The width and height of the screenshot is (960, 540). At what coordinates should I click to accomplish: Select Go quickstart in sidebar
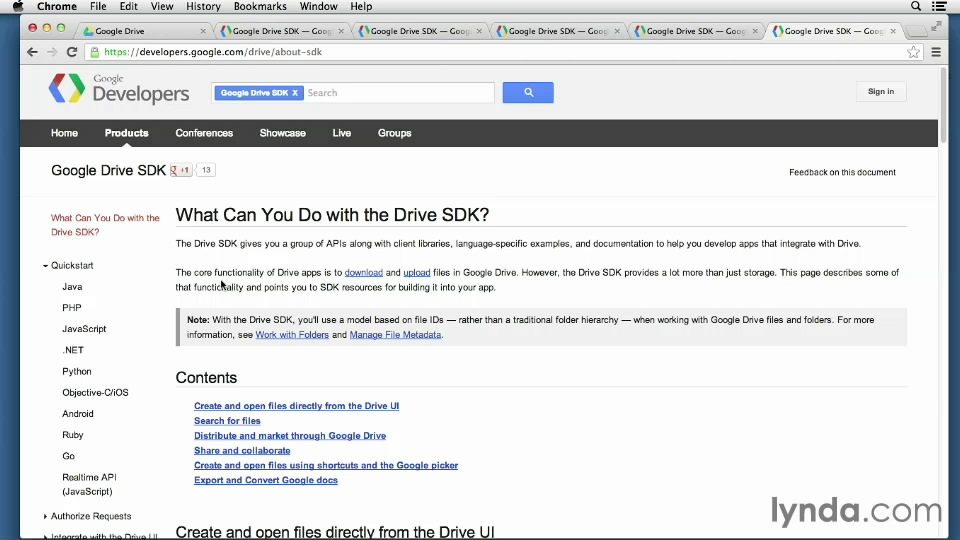[x=68, y=456]
